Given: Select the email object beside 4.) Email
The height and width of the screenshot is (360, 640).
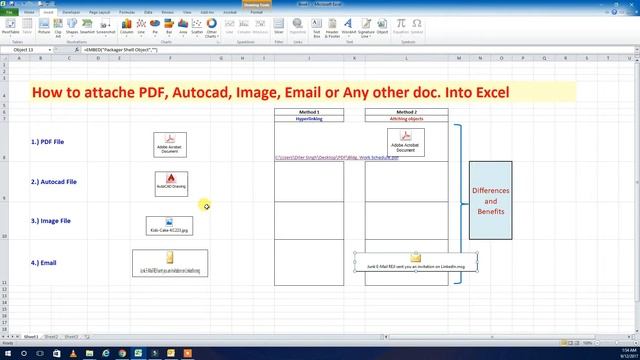Looking at the screenshot, I should (x=170, y=263).
